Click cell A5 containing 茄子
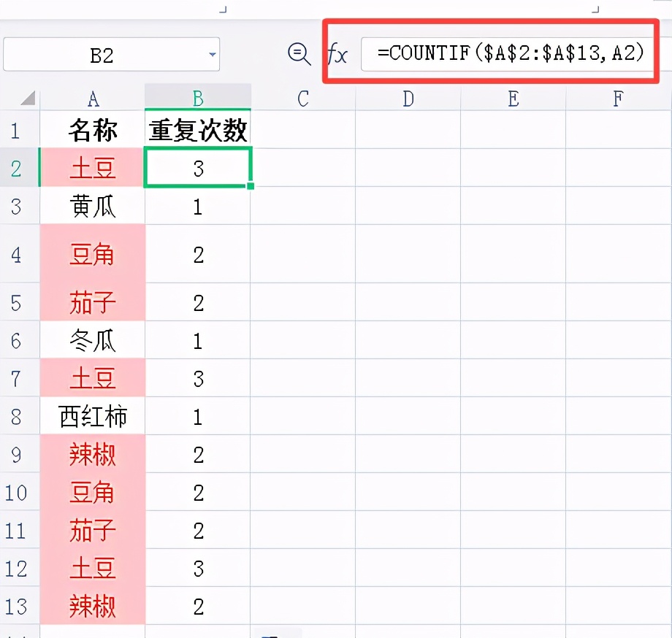 (x=93, y=302)
